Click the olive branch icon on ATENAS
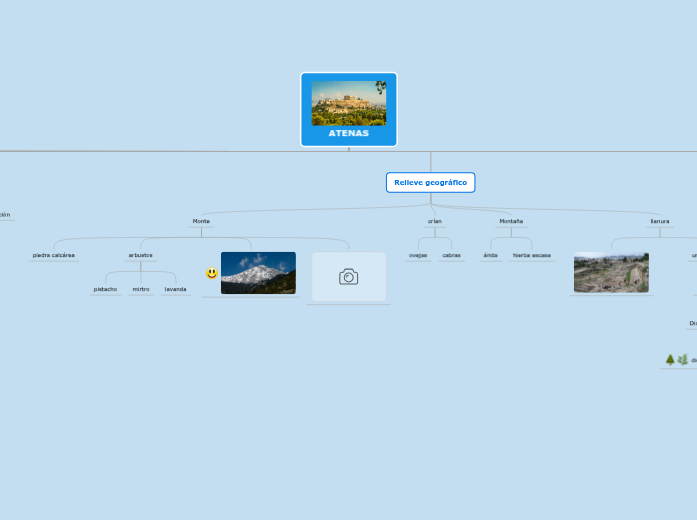Image resolution: width=697 pixels, height=520 pixels. tap(380, 87)
